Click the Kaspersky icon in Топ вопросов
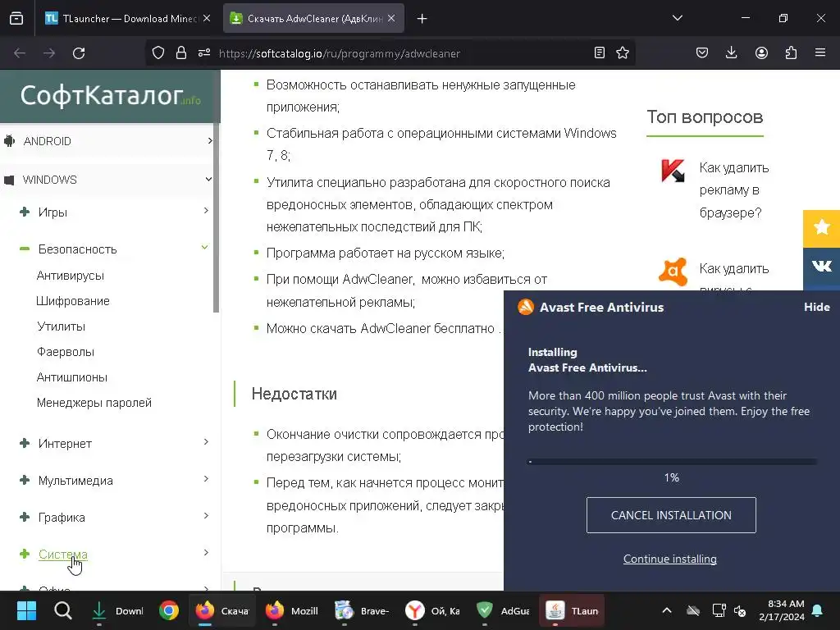Screen dimensions: 840x630 coord(673,171)
